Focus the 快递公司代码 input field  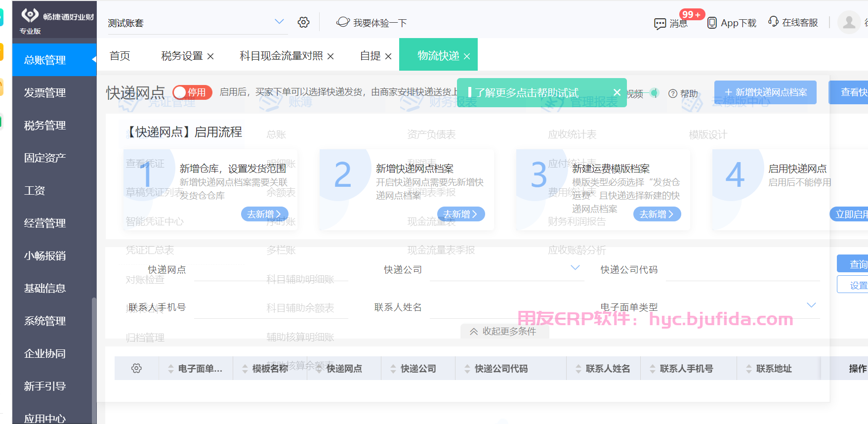[x=743, y=269]
